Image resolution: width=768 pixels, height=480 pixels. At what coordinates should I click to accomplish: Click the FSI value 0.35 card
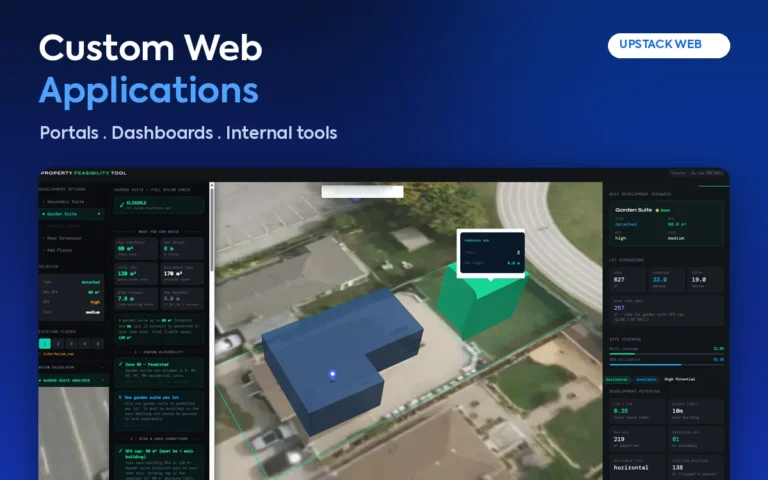pyautogui.click(x=637, y=411)
